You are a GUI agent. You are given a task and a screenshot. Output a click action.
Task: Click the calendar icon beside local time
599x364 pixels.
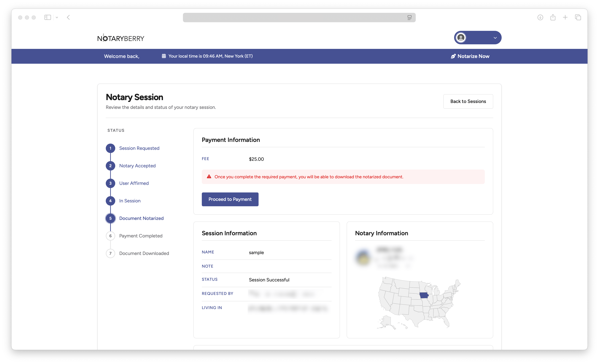(164, 56)
